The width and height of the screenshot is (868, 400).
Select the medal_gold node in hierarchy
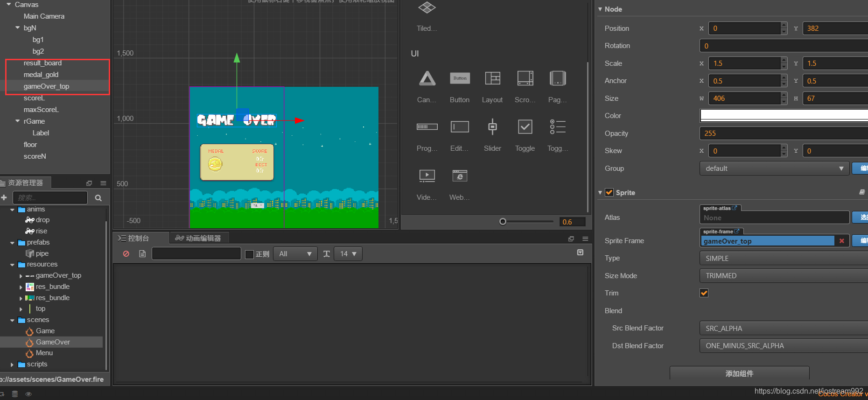41,75
